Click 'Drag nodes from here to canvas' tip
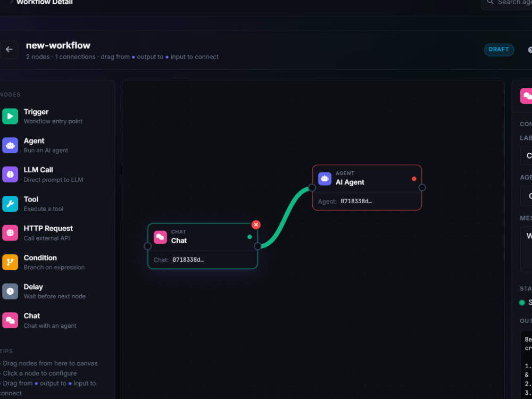The height and width of the screenshot is (399, 532). [x=50, y=363]
